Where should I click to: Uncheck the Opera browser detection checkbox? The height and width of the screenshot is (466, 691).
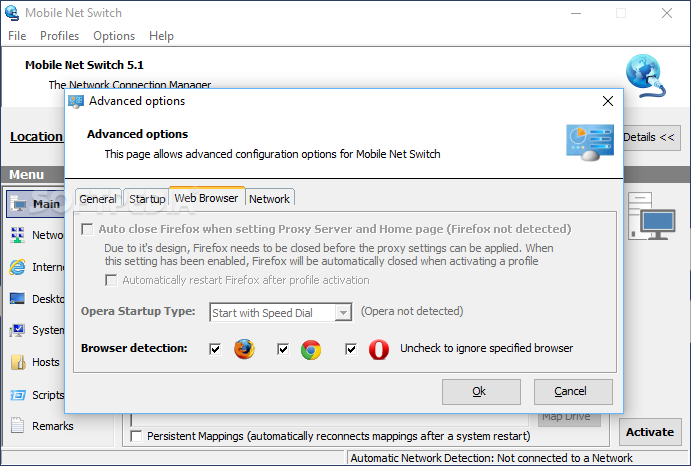351,349
